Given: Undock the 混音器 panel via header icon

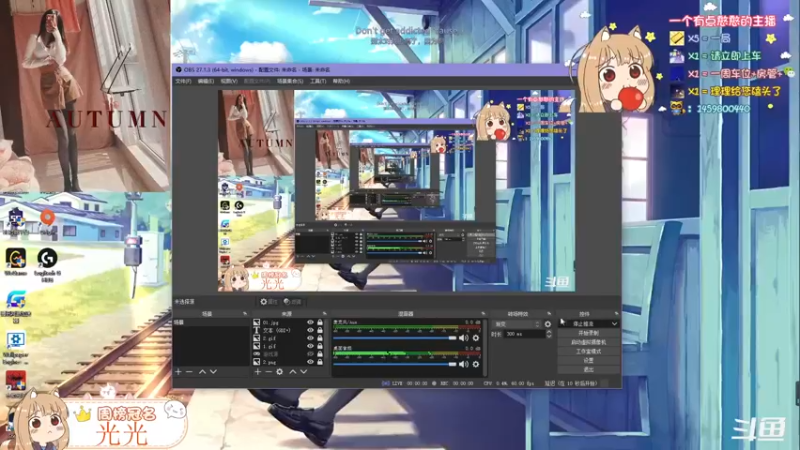Looking at the screenshot, I should click(483, 313).
